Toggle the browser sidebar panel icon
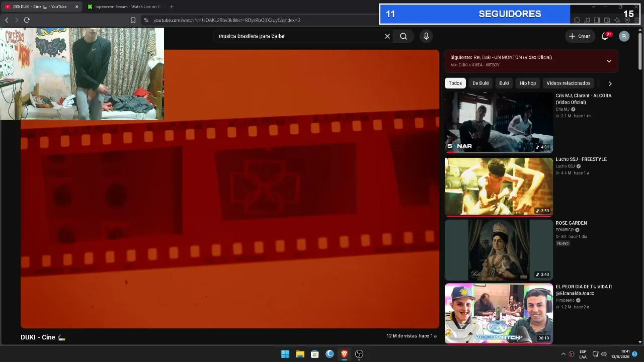The image size is (644, 362). 597,20
